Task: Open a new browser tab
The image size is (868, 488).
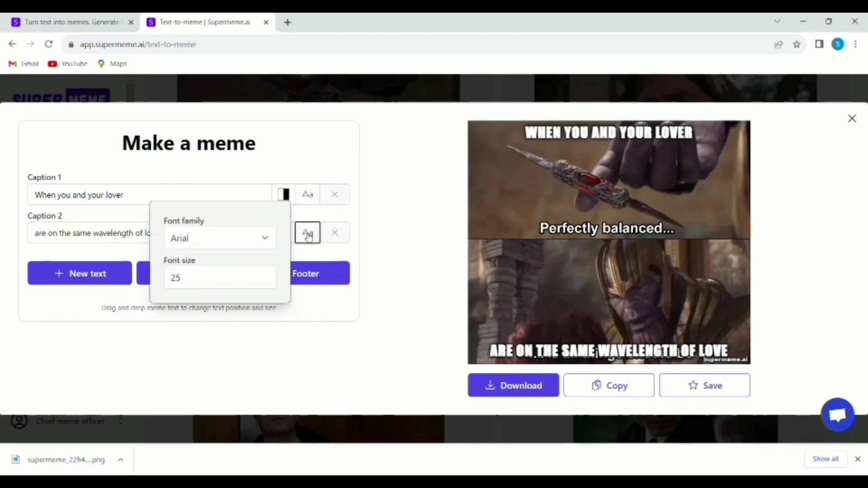Action: 288,22
